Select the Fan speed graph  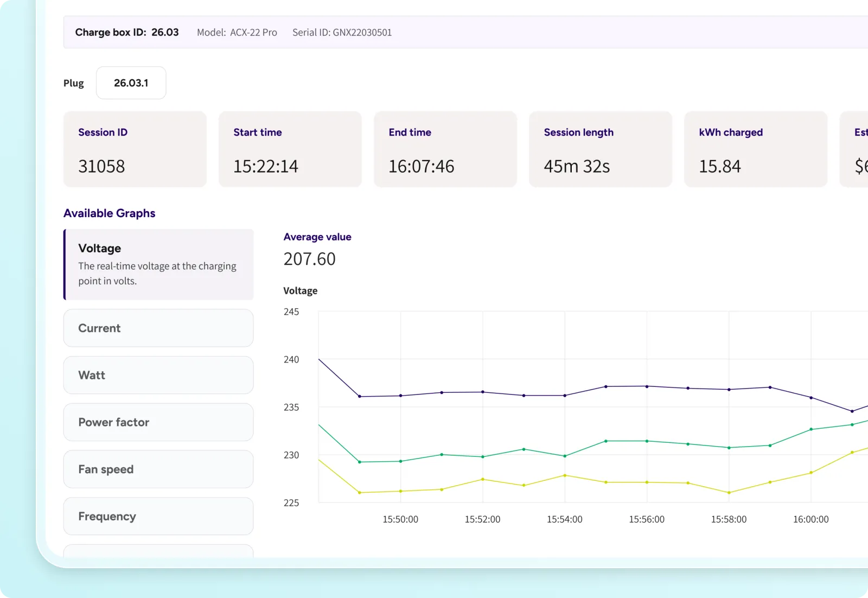pyautogui.click(x=158, y=469)
